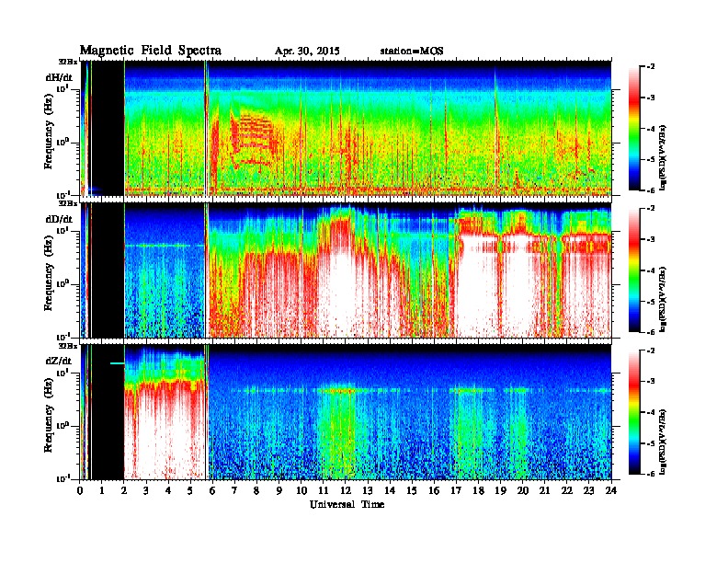The width and height of the screenshot is (728, 563).
Task: Click the dD/dt spectrogram color bar
Action: pyautogui.click(x=634, y=270)
